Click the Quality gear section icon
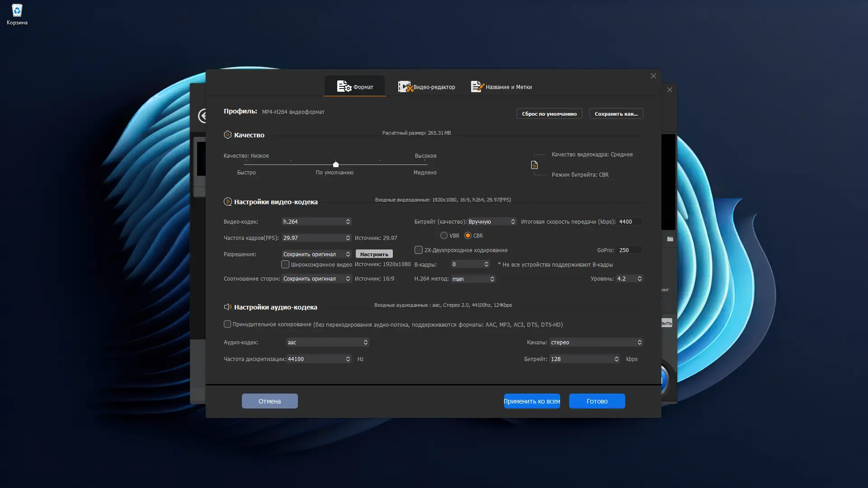The height and width of the screenshot is (488, 868). pyautogui.click(x=227, y=135)
